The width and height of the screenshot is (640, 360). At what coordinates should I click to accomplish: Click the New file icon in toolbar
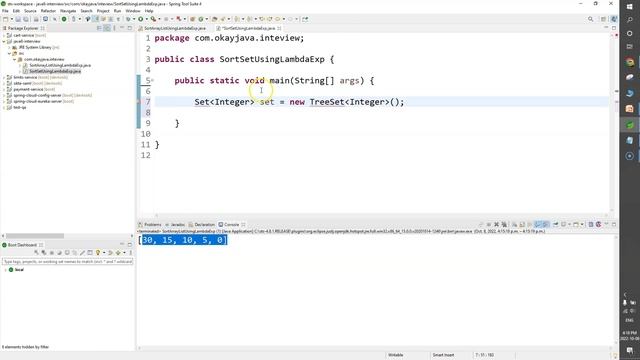(5, 19)
